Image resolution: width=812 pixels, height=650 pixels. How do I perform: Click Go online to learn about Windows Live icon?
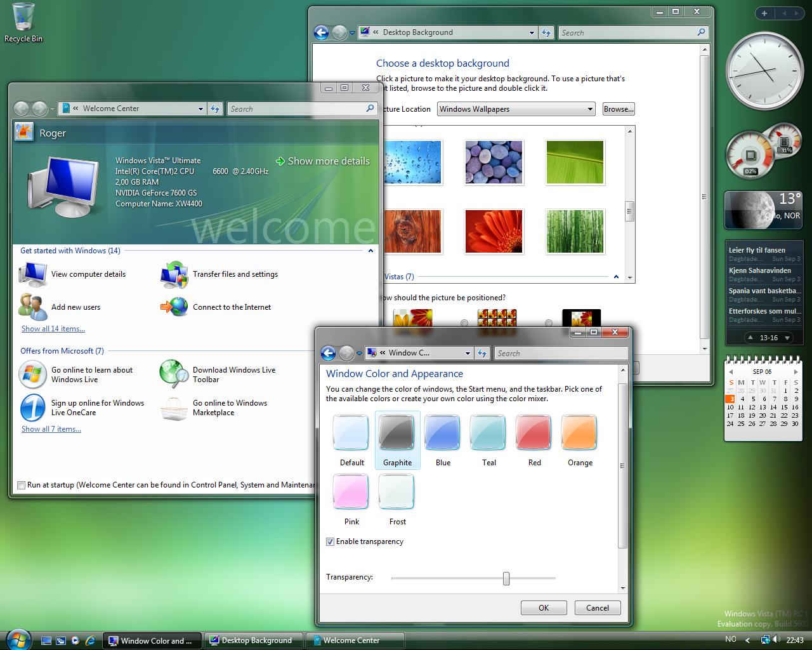(32, 375)
